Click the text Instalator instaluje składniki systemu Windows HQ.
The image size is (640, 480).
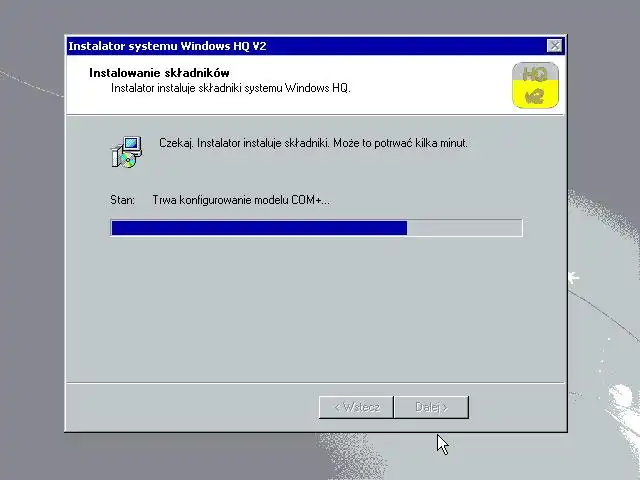231,88
